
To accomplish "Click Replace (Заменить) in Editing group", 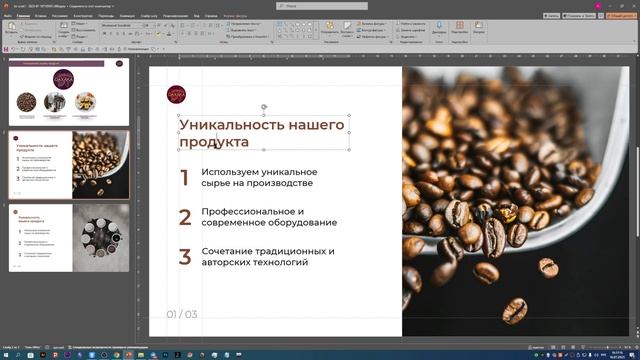I will point(410,30).
